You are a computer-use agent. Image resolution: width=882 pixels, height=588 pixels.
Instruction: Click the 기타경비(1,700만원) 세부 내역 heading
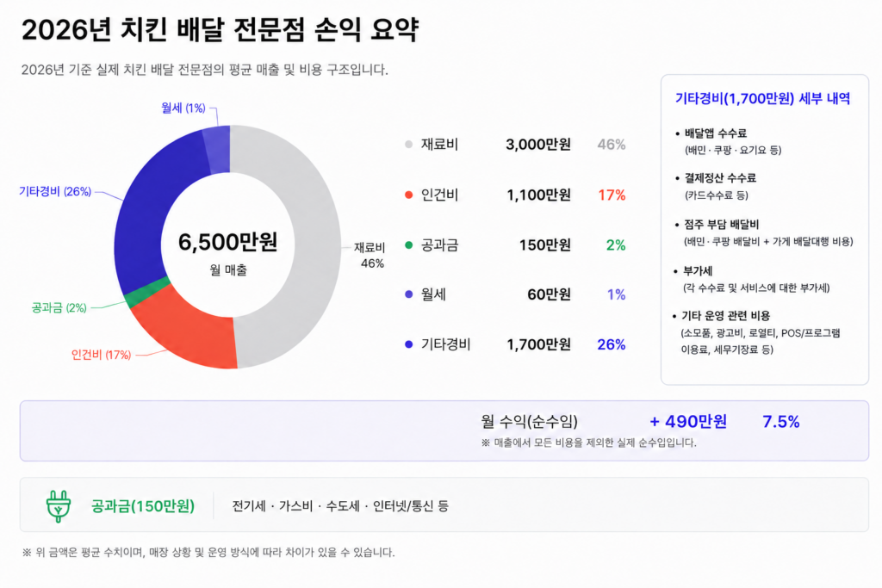[x=763, y=99]
